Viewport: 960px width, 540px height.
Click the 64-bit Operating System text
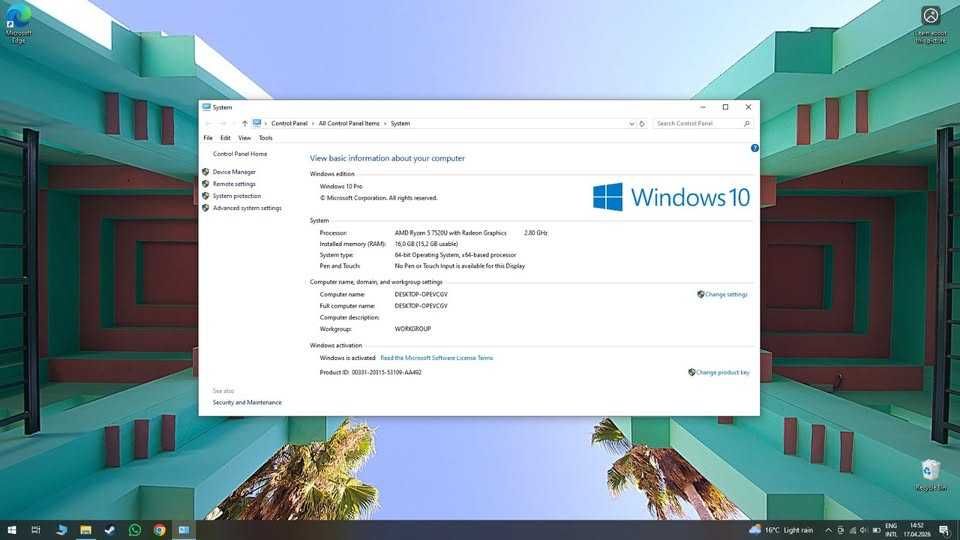456,255
